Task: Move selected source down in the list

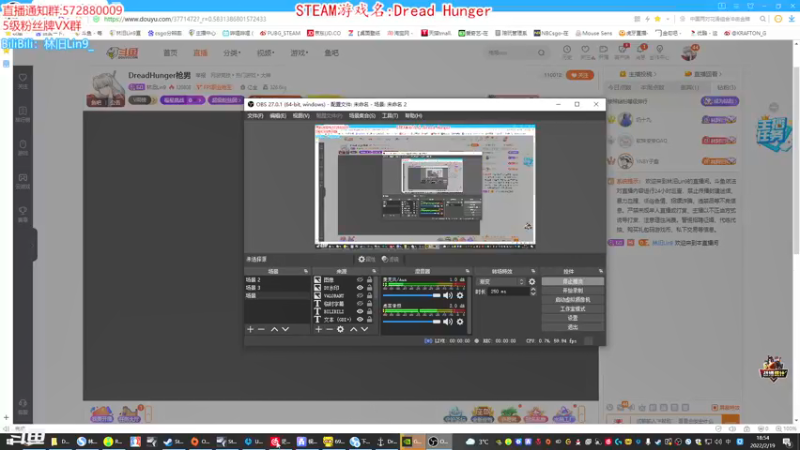Action: click(x=365, y=330)
